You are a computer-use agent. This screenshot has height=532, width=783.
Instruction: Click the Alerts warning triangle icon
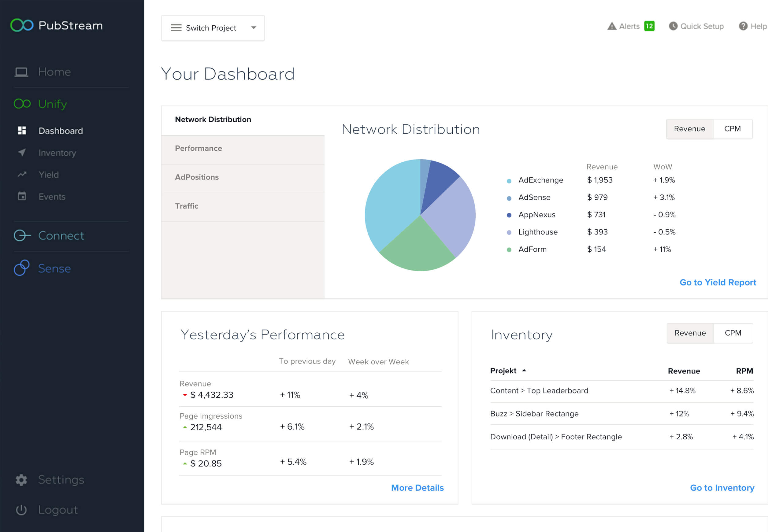[x=612, y=26]
